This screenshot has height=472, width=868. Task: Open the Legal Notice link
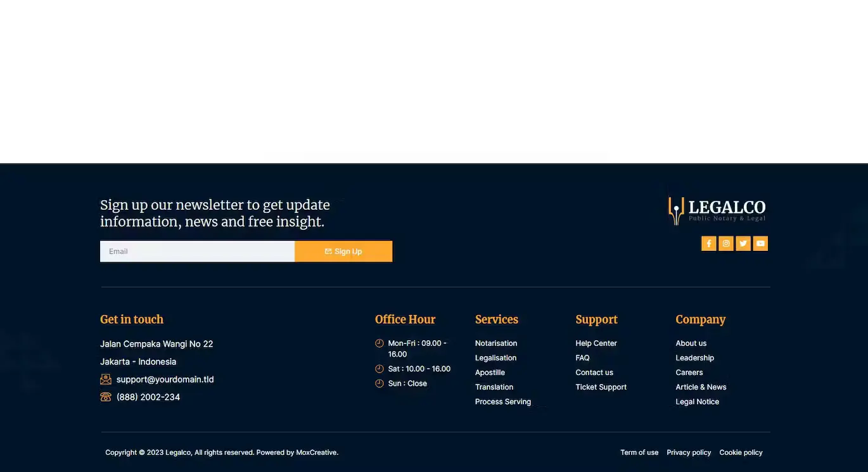pos(698,402)
